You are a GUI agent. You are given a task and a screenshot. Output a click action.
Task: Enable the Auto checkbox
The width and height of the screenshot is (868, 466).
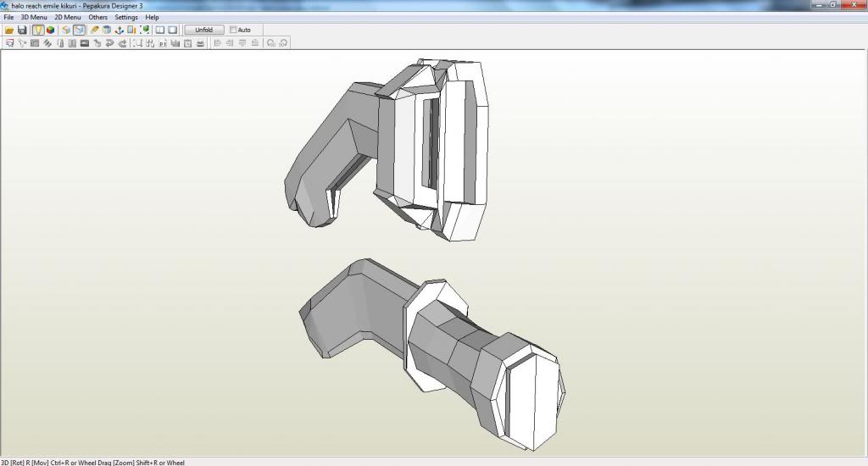[x=233, y=30]
